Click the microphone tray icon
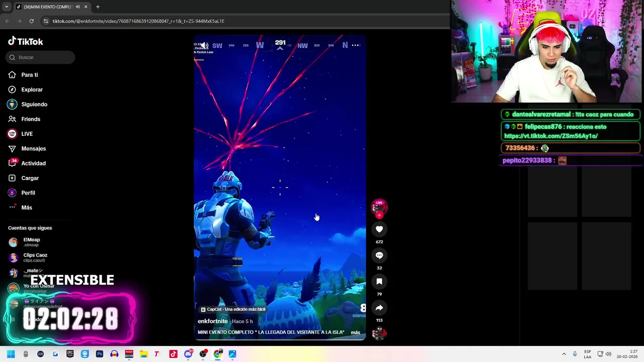Viewport: 644px width, 362px height. pyautogui.click(x=575, y=354)
